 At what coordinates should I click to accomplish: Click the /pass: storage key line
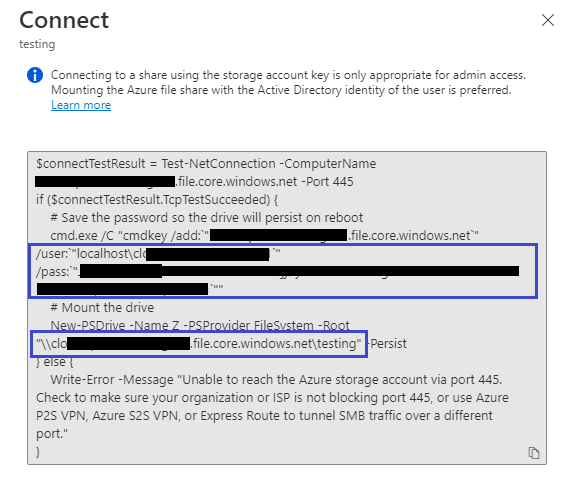point(278,271)
